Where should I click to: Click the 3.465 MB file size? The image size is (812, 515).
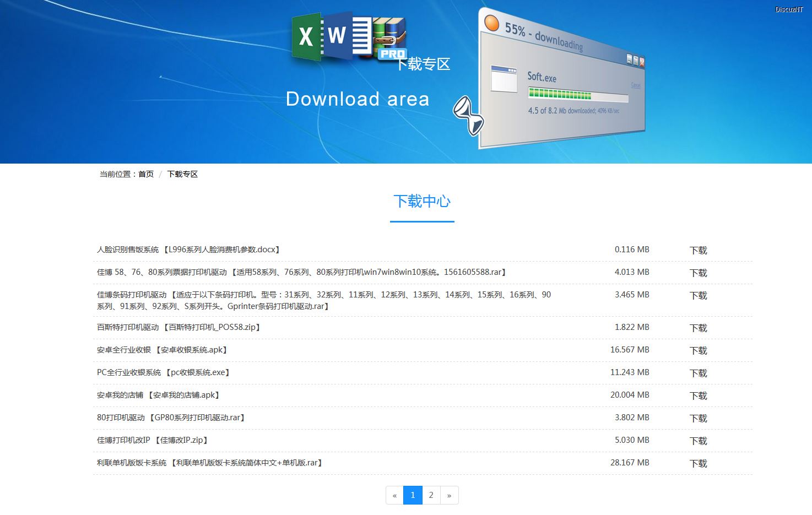pos(632,295)
